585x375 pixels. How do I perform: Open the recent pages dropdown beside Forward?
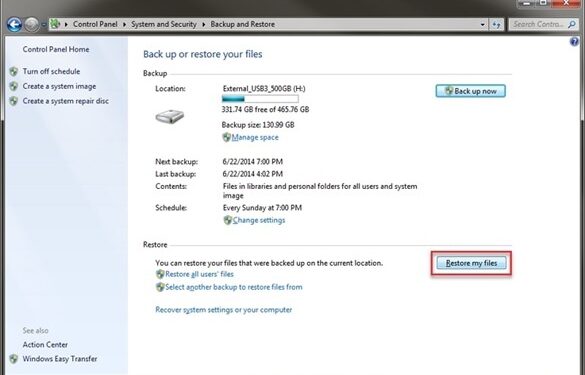pyautogui.click(x=43, y=25)
